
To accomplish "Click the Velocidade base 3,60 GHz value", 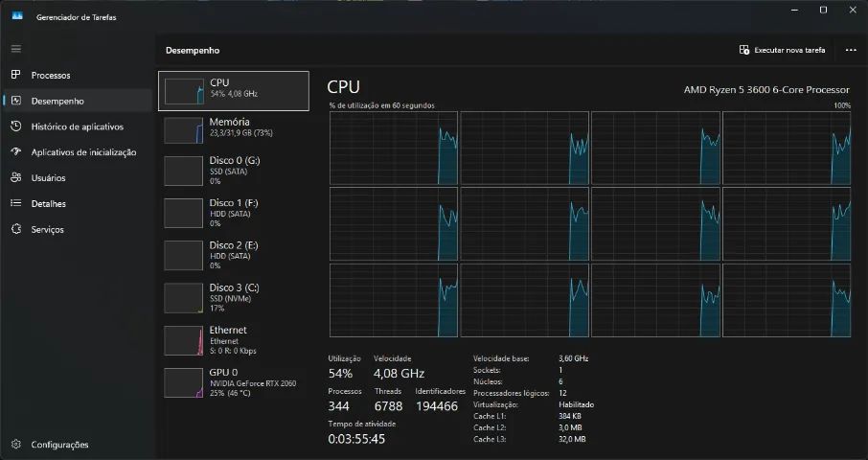I will coord(574,358).
